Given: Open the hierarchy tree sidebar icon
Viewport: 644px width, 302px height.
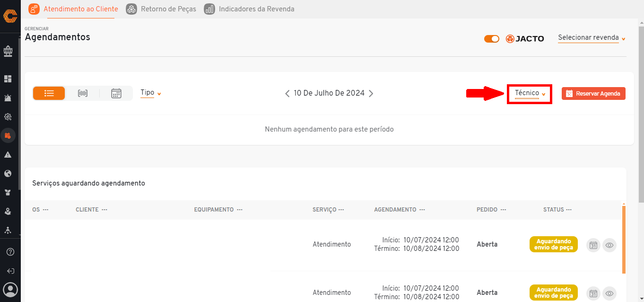Looking at the screenshot, I should 8,231.
